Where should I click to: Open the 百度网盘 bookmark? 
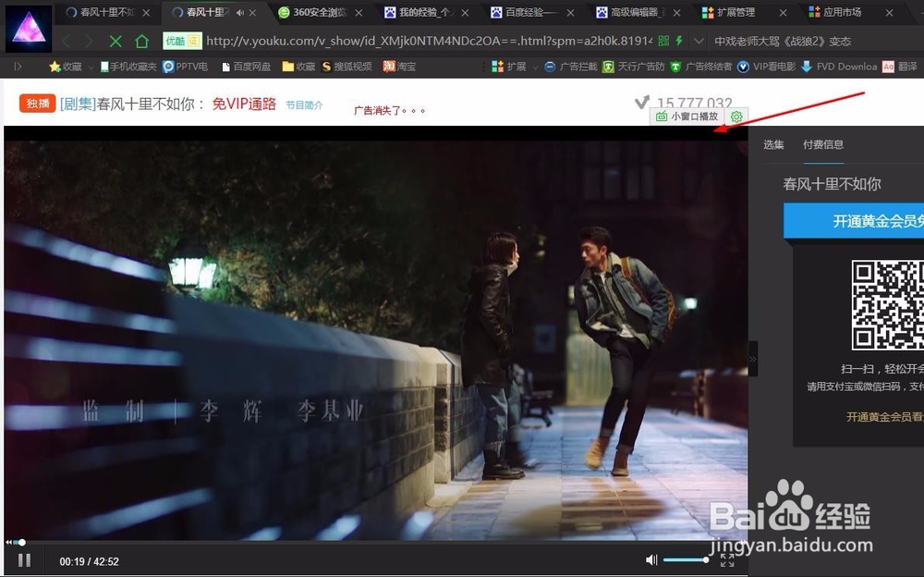(x=247, y=67)
